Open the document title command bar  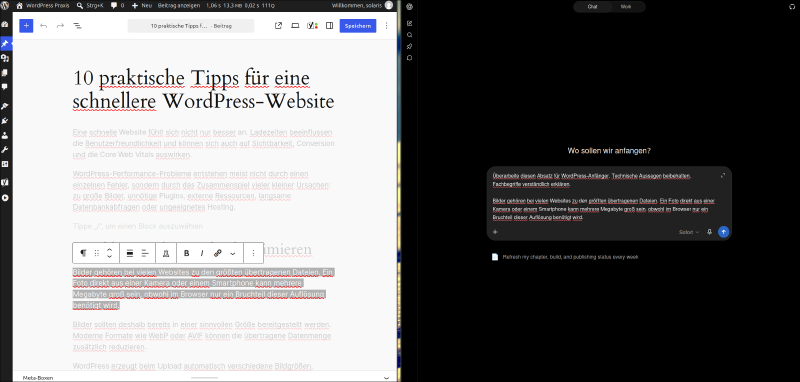tap(191, 26)
